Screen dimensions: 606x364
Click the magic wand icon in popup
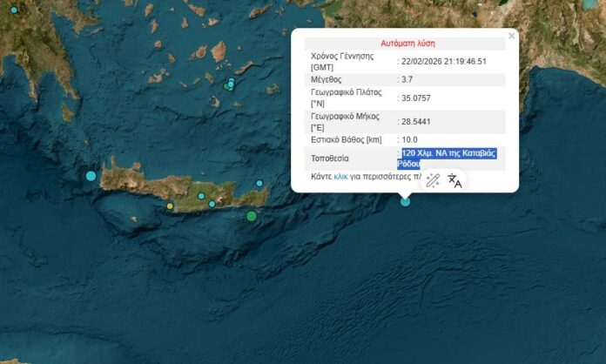[x=433, y=180]
